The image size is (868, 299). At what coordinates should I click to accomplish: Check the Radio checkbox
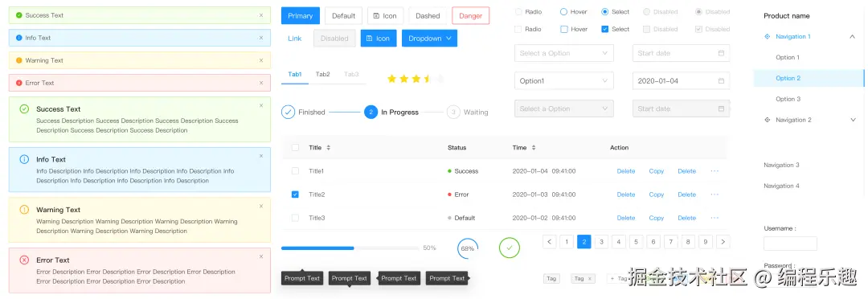tap(518, 29)
